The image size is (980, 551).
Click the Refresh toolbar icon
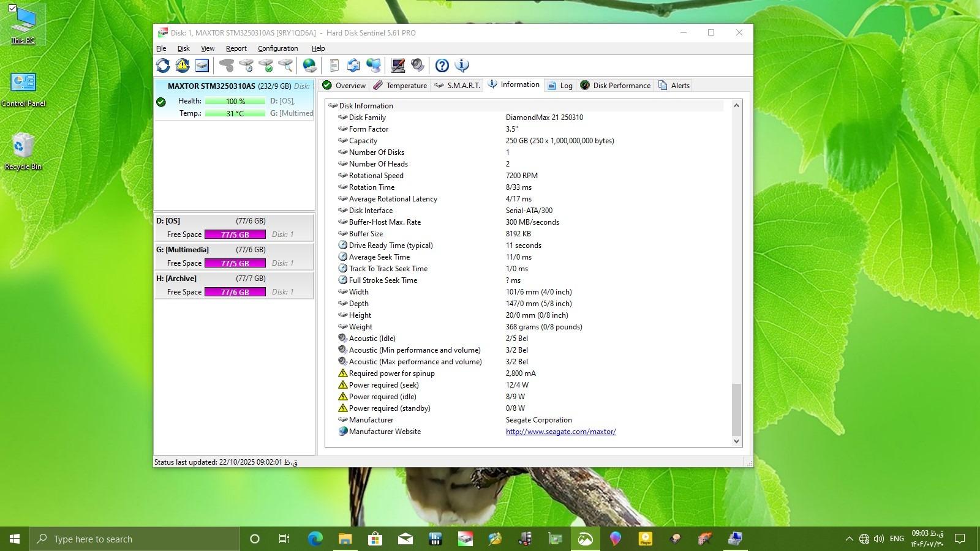[x=163, y=66]
